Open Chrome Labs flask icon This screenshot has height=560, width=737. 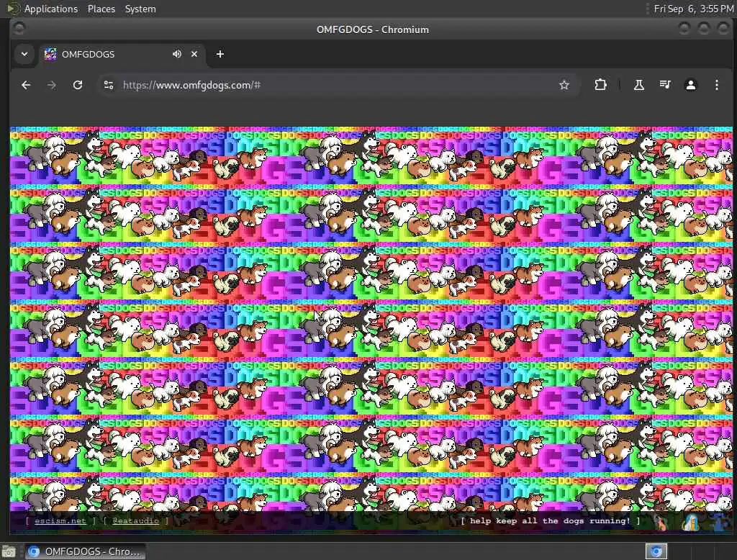point(639,85)
